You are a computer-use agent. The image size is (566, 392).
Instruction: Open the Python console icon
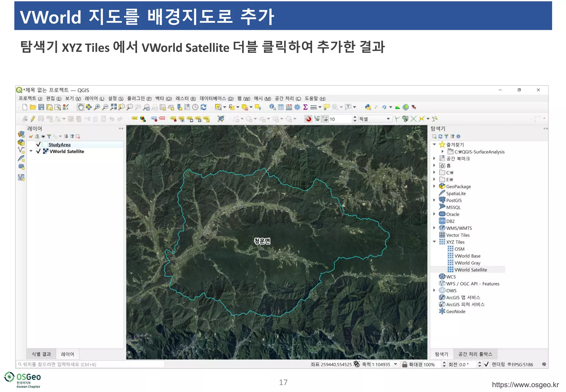click(368, 107)
